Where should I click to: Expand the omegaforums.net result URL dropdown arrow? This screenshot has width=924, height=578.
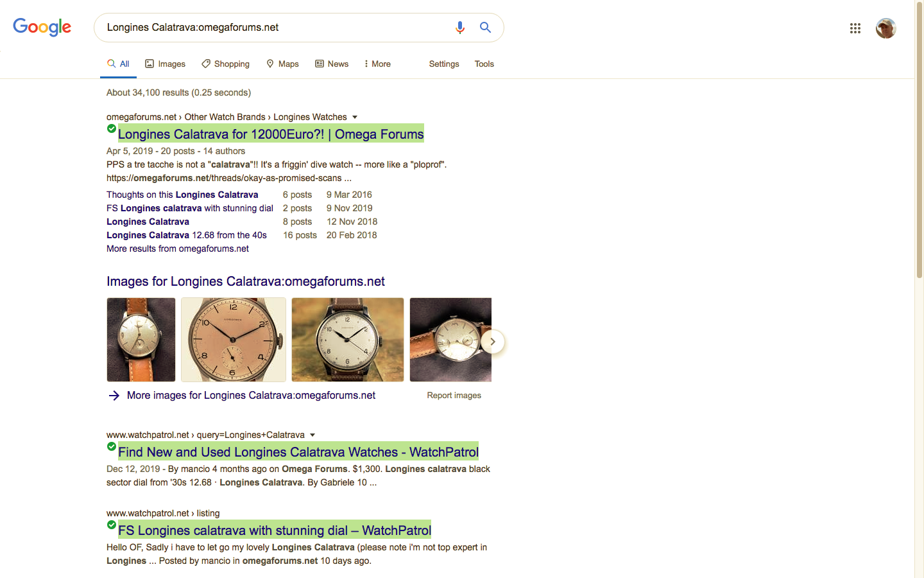pos(355,117)
